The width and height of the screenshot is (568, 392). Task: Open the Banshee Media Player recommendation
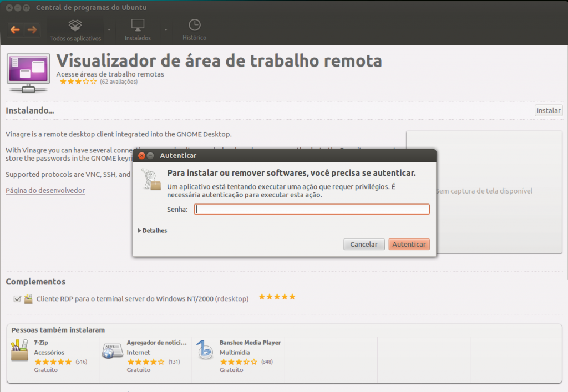[x=239, y=359]
